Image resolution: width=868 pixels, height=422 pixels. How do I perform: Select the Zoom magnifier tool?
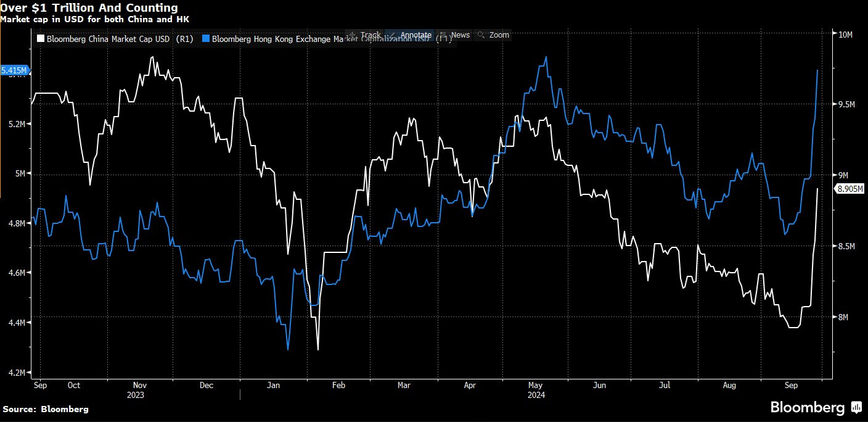[494, 35]
